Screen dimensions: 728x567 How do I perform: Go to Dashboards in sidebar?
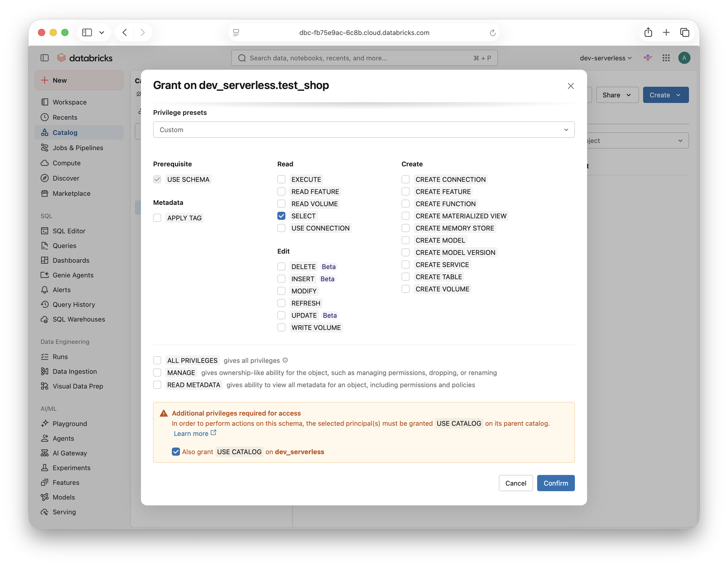coord(79,260)
